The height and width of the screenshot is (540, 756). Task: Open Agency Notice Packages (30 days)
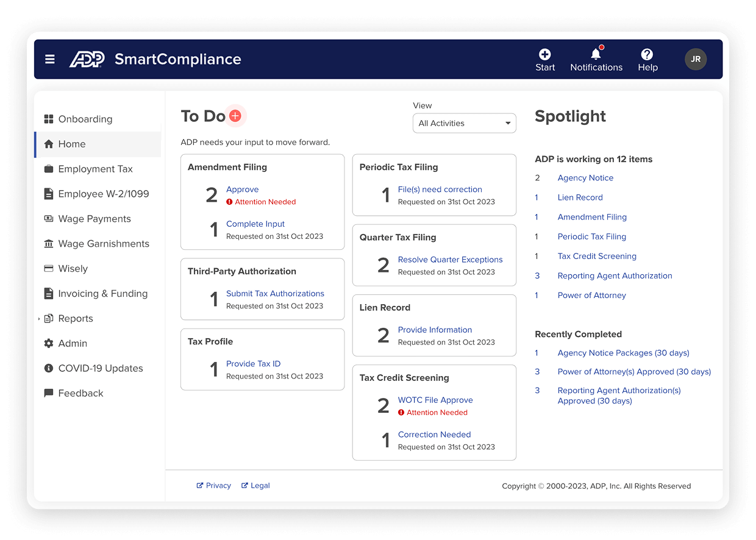tap(623, 353)
